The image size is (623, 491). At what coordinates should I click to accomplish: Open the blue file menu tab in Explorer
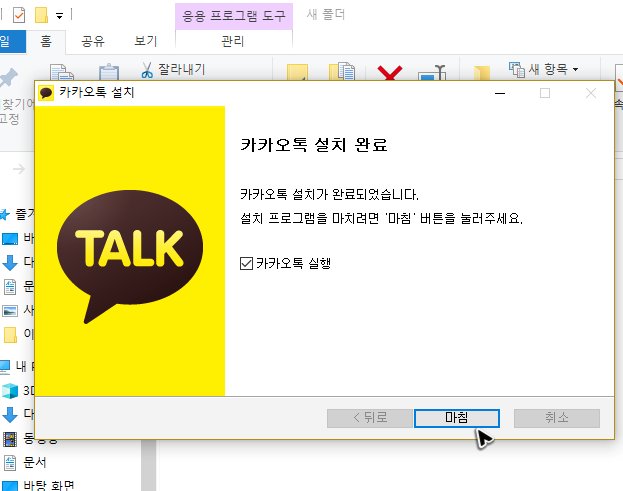point(12,41)
